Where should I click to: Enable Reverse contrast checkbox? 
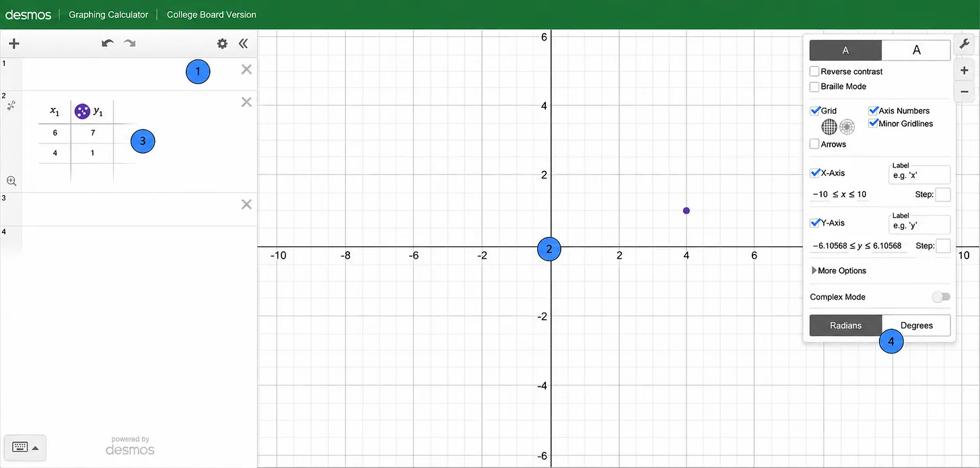pos(814,71)
